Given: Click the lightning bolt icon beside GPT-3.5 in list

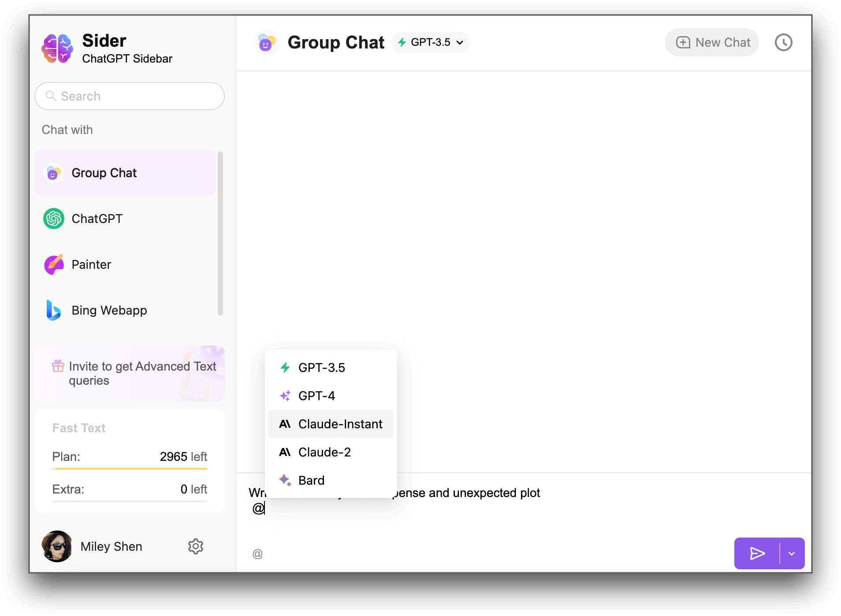Looking at the screenshot, I should [x=285, y=367].
